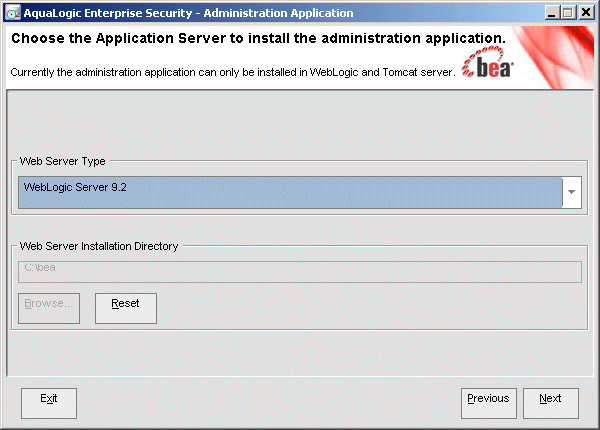Close the Administration Application window
600x430 pixels.
586,13
